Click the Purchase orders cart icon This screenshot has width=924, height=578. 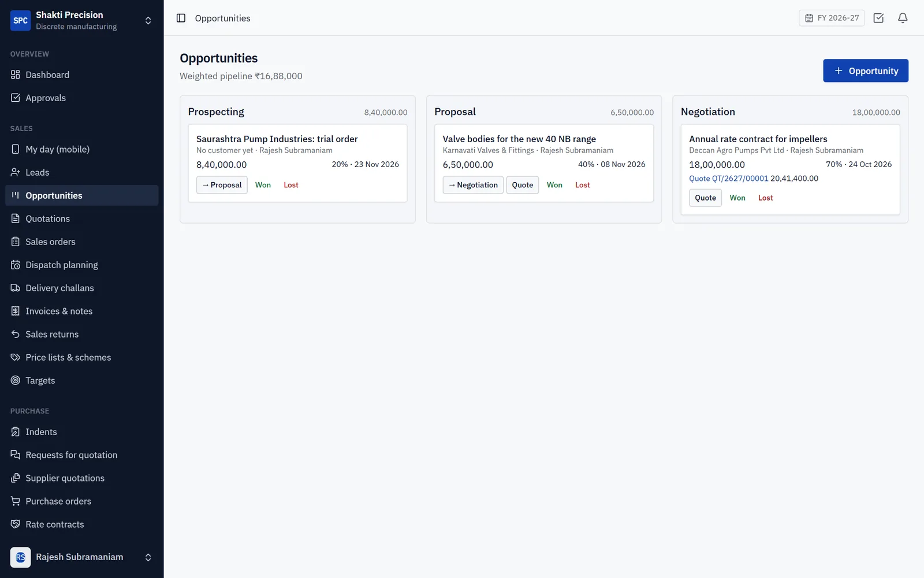click(16, 501)
